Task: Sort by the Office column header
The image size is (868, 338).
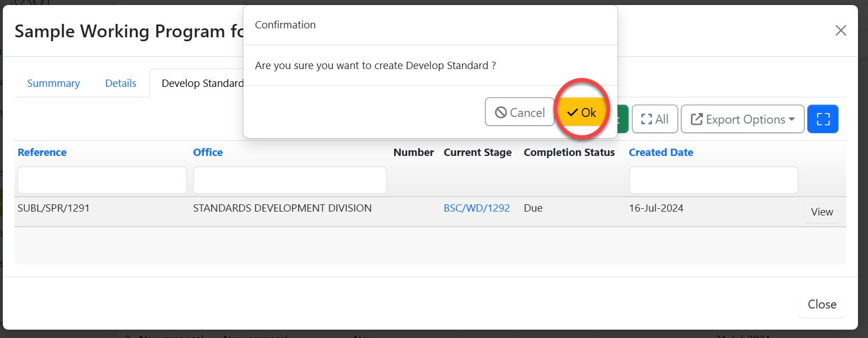Action: point(208,152)
